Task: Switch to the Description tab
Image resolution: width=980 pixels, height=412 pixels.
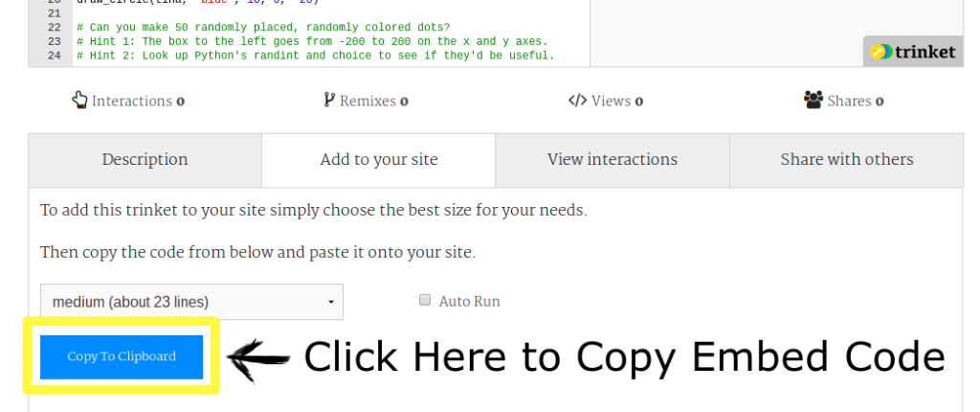Action: tap(145, 160)
